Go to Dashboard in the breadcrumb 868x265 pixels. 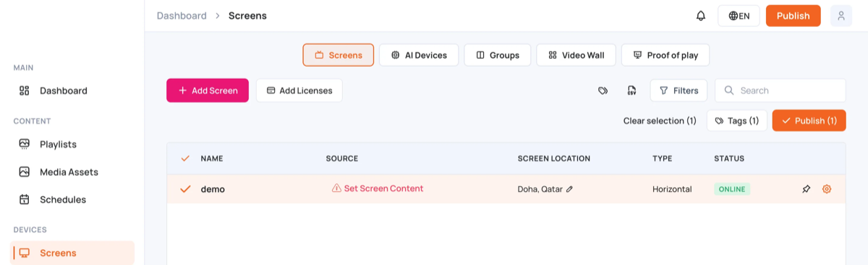pos(182,16)
